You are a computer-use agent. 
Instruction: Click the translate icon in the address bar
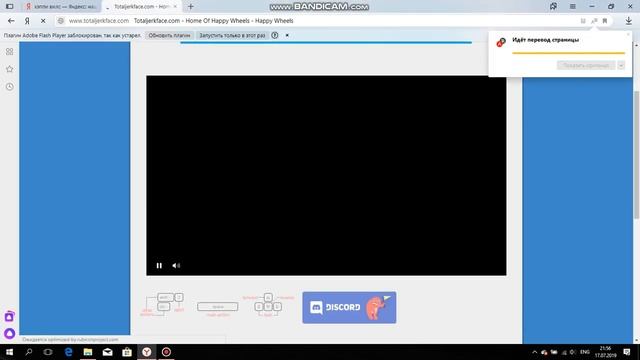594,21
